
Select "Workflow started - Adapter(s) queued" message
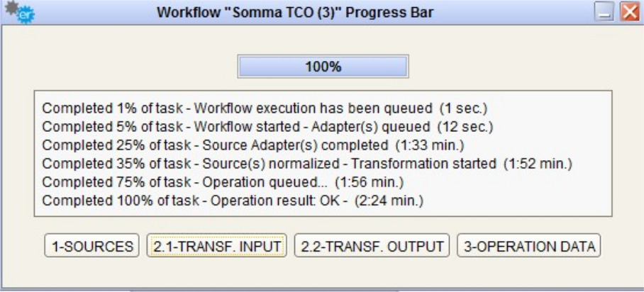(x=311, y=127)
